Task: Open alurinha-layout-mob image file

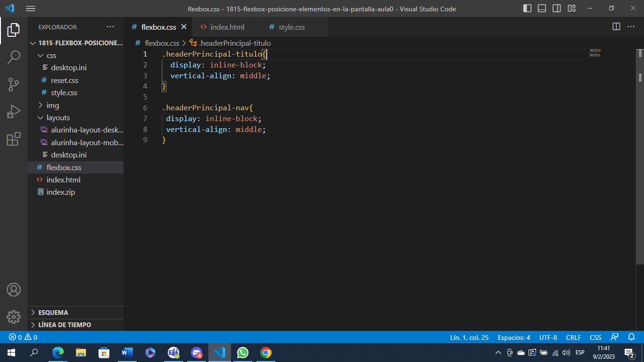Action: (75, 142)
